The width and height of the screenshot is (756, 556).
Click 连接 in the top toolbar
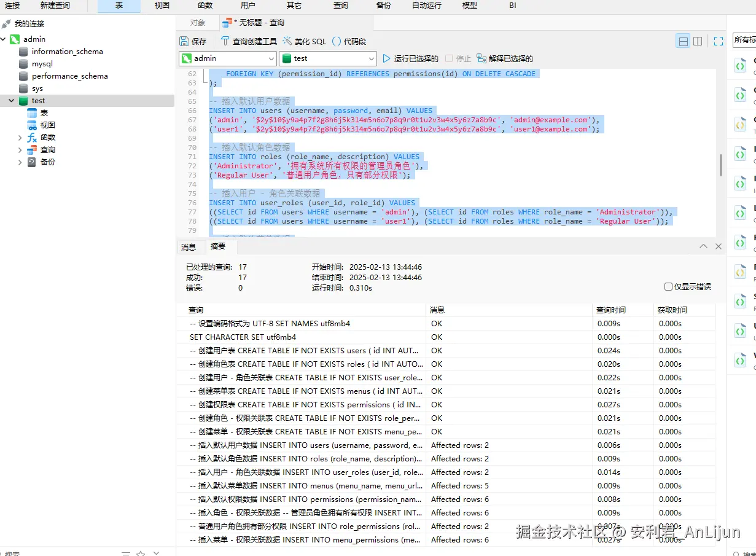coord(12,6)
